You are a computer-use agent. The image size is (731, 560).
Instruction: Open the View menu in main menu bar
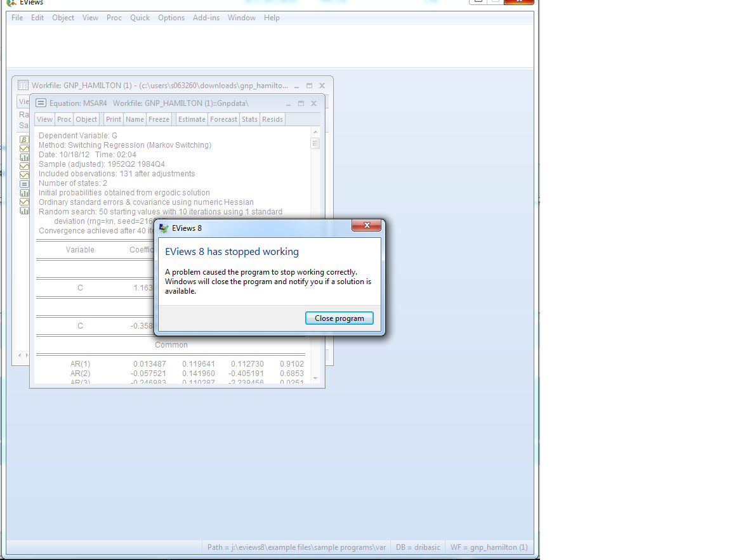[x=91, y=18]
